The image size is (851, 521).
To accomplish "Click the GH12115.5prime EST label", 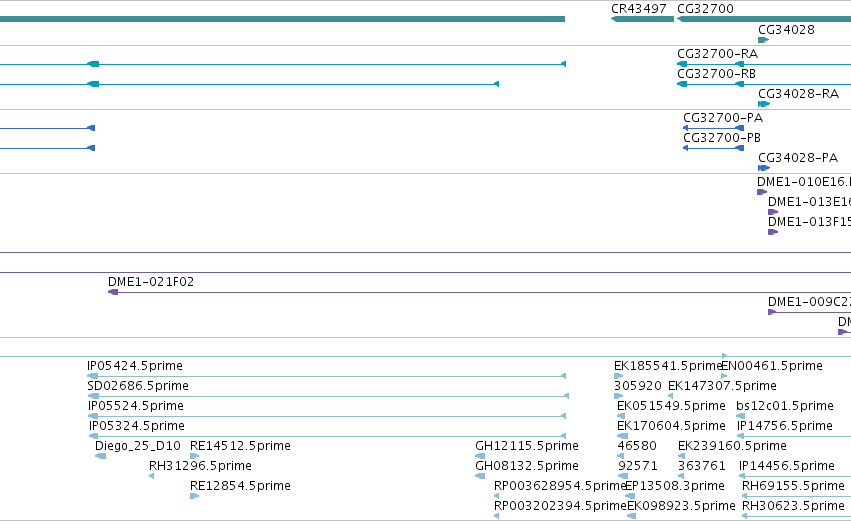I will 526,446.
